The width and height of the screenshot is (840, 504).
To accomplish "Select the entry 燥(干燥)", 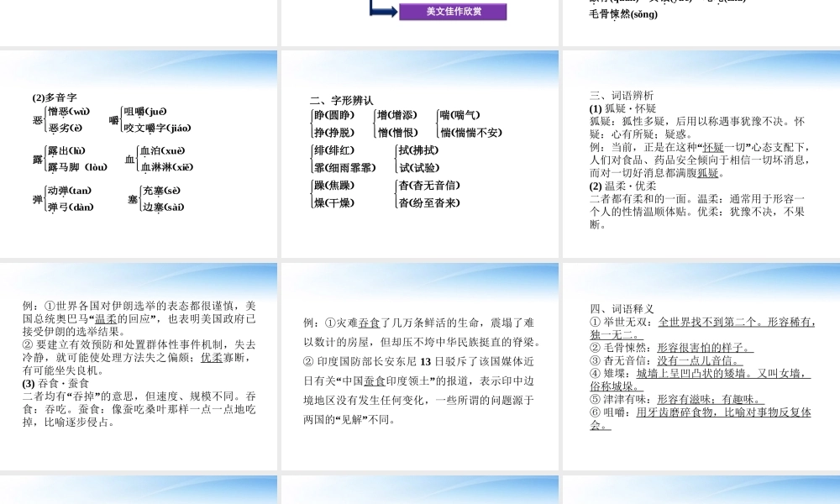I will tap(334, 202).
